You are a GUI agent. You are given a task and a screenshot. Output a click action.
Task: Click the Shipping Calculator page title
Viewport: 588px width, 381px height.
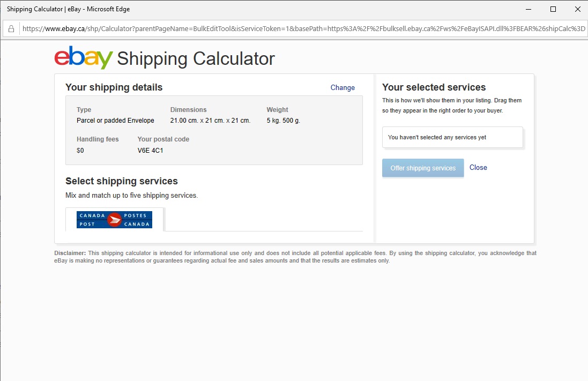point(196,58)
